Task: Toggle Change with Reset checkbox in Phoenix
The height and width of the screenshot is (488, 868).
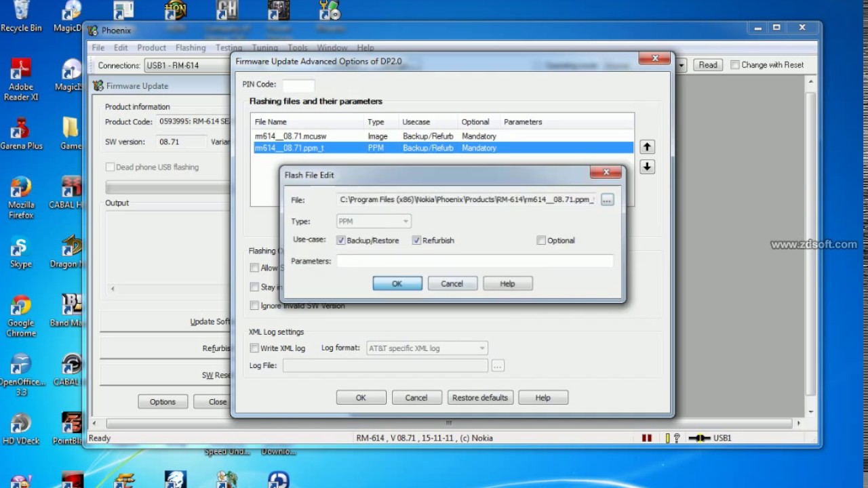Action: pyautogui.click(x=735, y=65)
